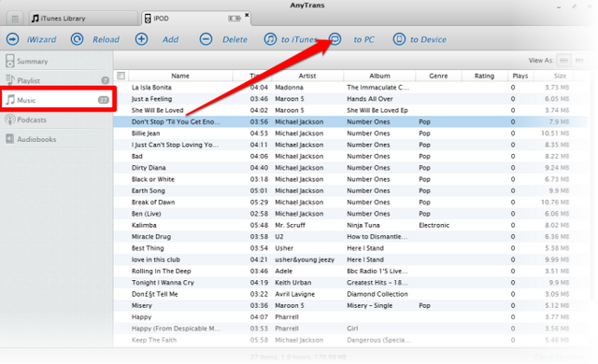Open the Playlist sidebar section

tap(56, 80)
